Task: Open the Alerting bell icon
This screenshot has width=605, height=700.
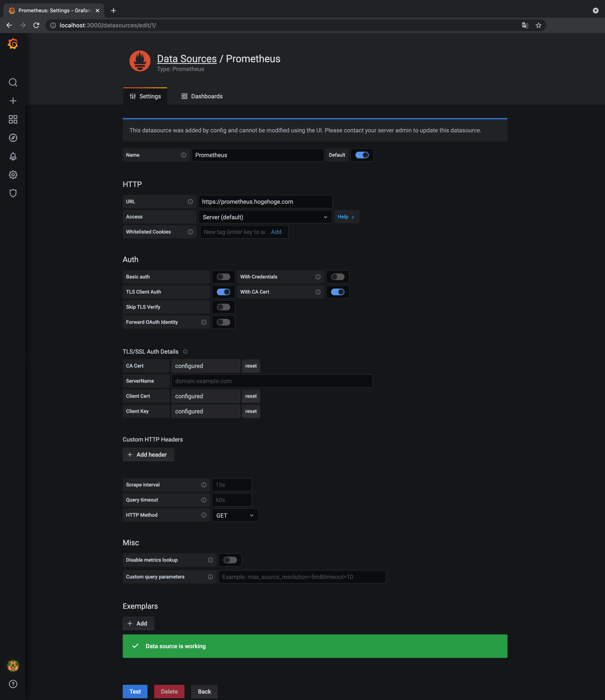Action: click(13, 156)
